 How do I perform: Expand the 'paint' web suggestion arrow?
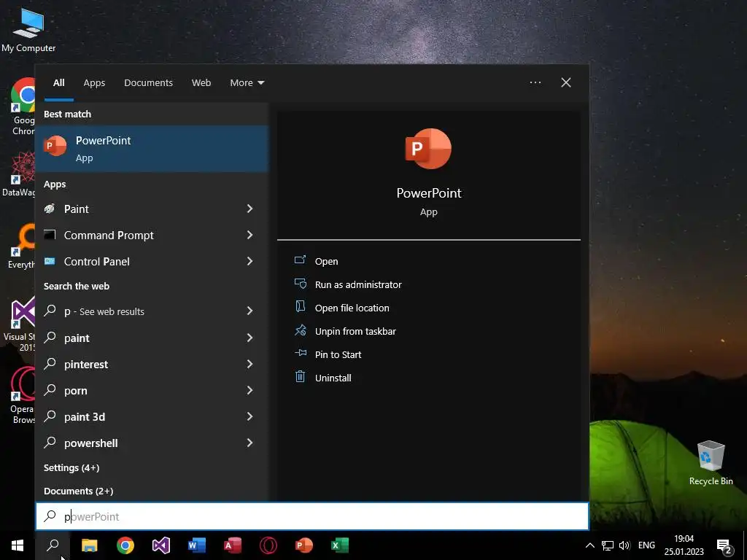[249, 338]
